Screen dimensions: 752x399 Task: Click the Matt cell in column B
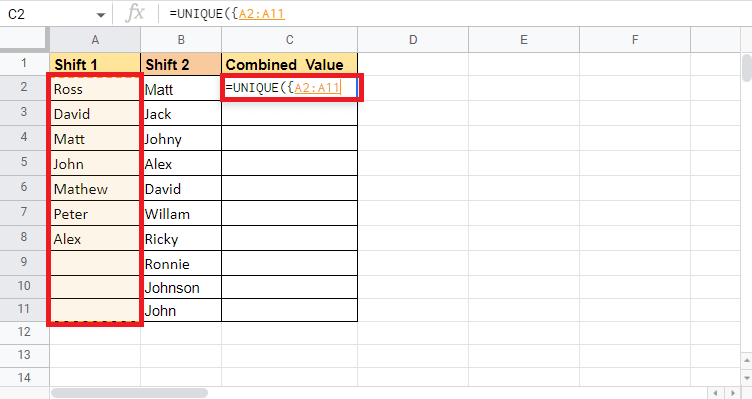tap(181, 89)
